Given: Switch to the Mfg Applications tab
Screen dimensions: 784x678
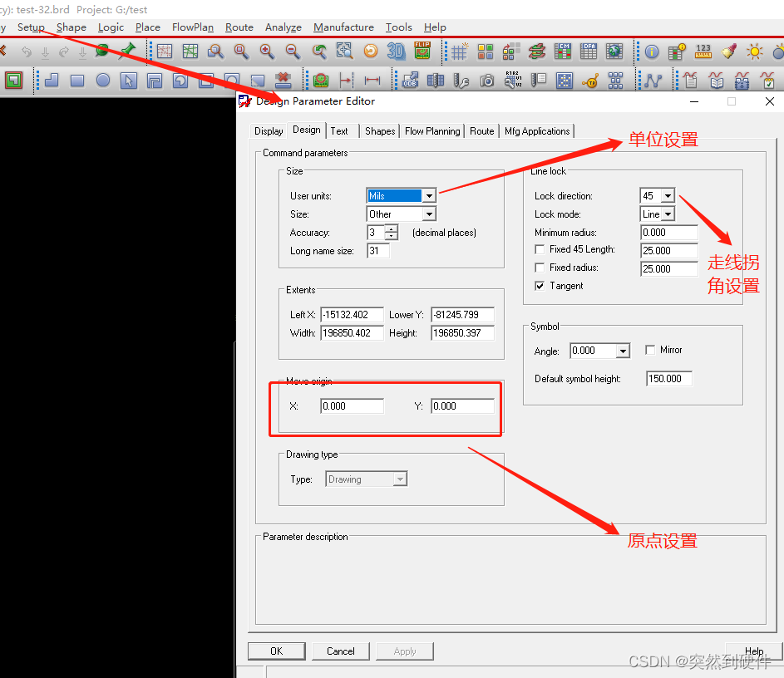Looking at the screenshot, I should click(537, 131).
